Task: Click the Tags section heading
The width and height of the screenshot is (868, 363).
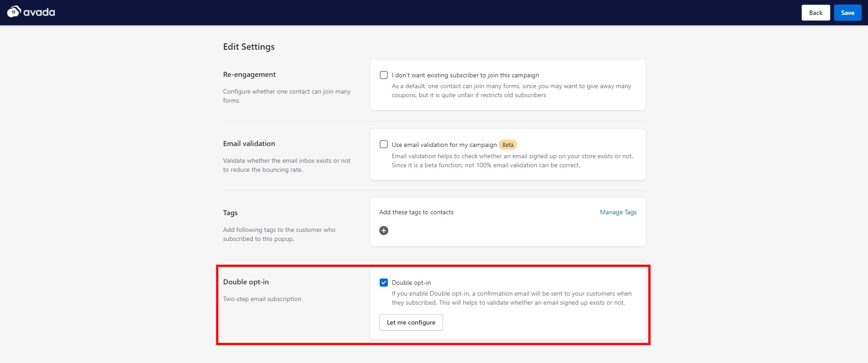Action: click(x=230, y=213)
